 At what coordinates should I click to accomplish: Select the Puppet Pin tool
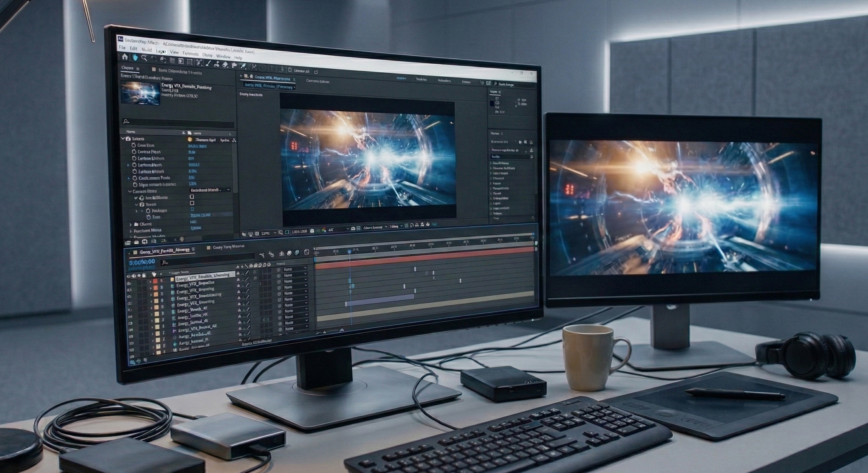tap(243, 66)
